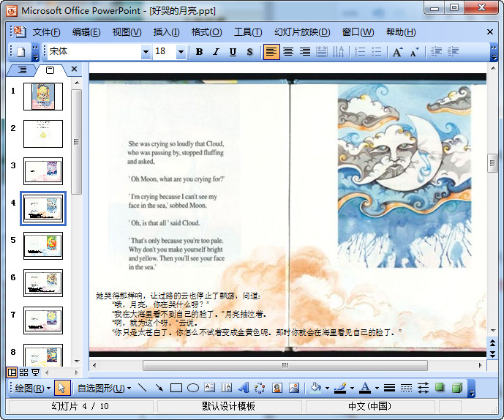Switch to the Outline tab
The width and height of the screenshot is (504, 420).
tap(22, 70)
